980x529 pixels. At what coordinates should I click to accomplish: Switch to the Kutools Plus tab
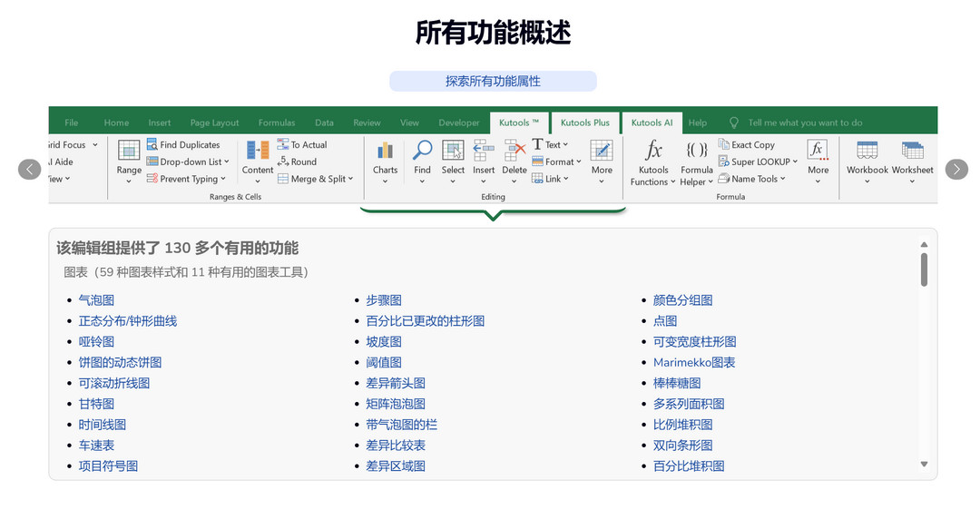click(x=585, y=122)
